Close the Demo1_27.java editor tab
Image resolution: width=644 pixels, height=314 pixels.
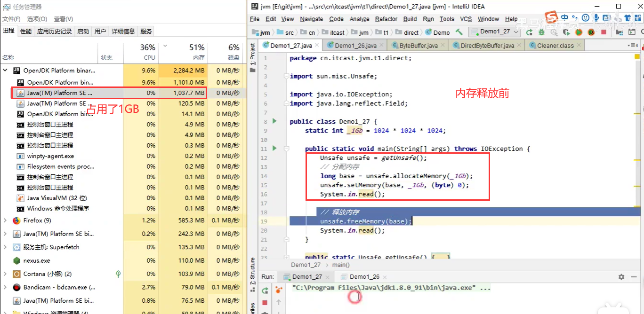tap(316, 46)
